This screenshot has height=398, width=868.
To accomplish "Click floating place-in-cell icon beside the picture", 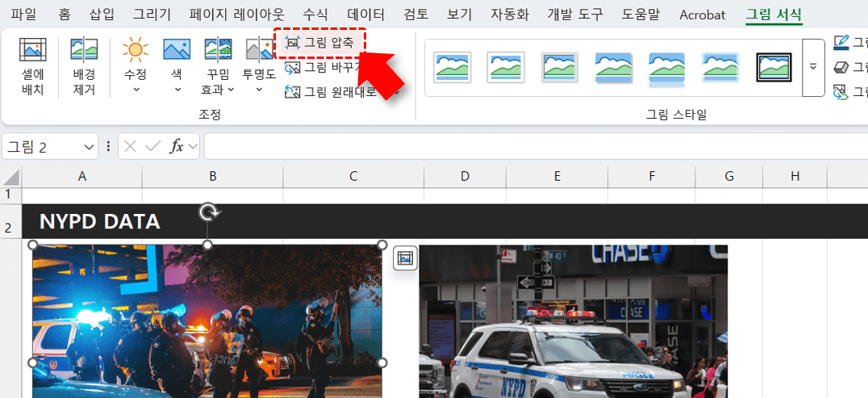I will 405,258.
